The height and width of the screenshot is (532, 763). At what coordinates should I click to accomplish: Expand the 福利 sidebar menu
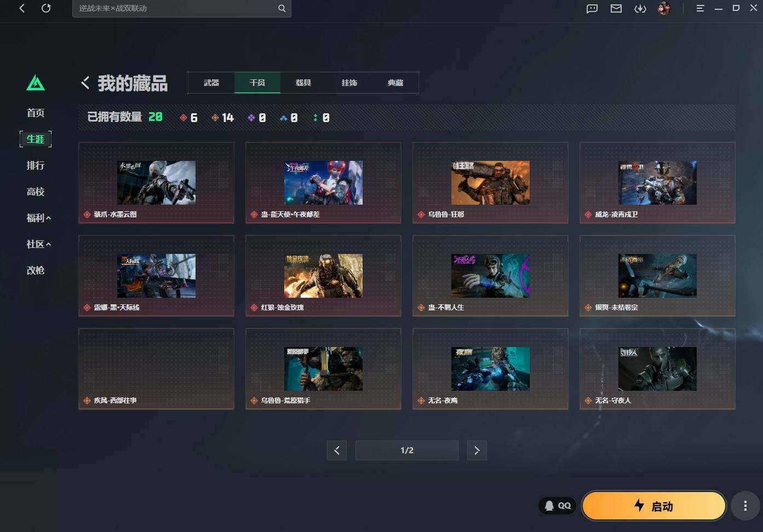click(38, 218)
